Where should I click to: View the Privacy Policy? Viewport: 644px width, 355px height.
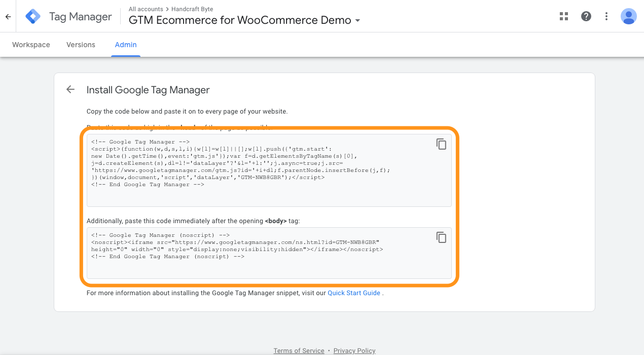pos(354,350)
